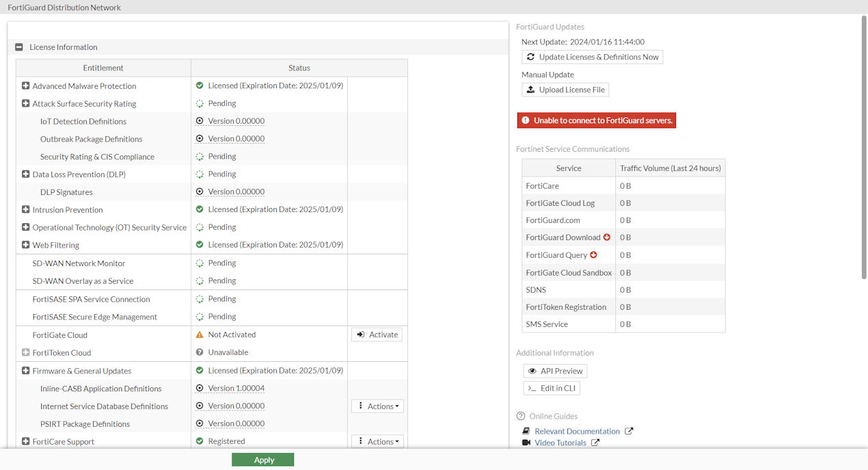Click Update Licenses & Definitions Now
Viewport: 868px width, 470px height.
tap(592, 57)
